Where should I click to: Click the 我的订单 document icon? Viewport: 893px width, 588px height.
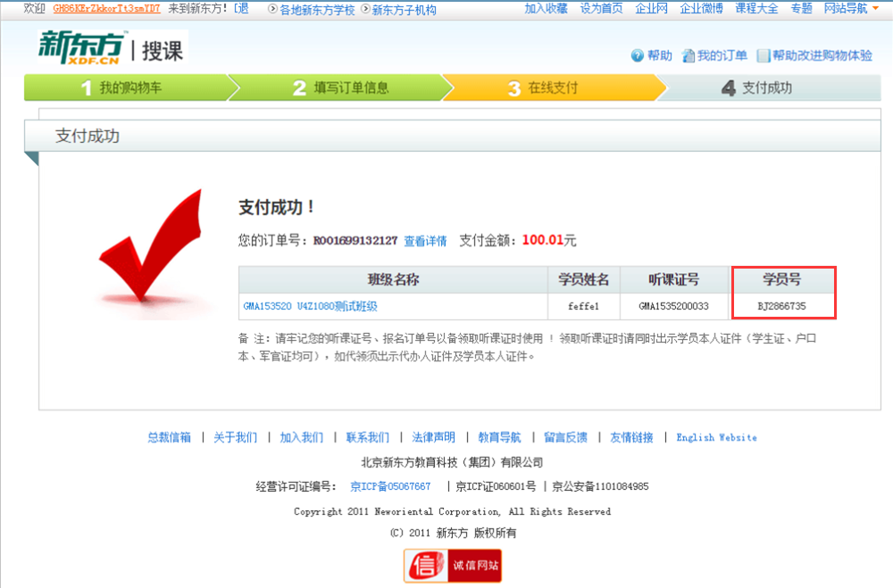pos(689,56)
